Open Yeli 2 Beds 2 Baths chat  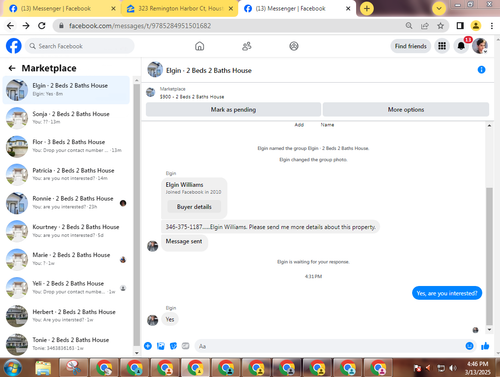tap(66, 288)
